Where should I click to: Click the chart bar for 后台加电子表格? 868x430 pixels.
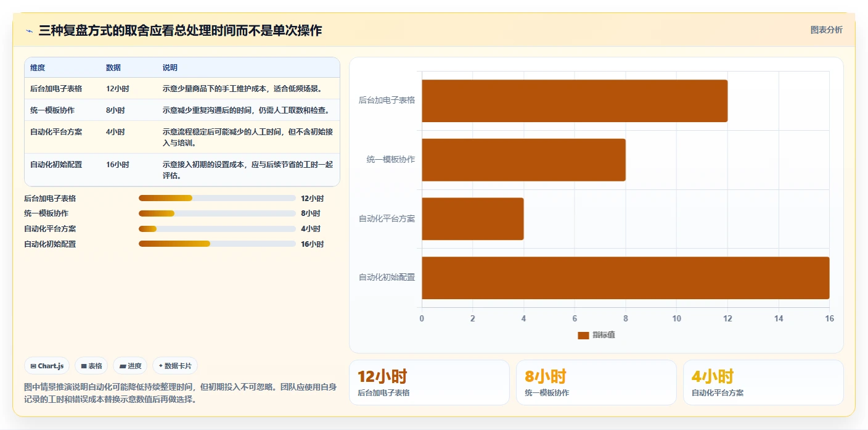pos(575,101)
